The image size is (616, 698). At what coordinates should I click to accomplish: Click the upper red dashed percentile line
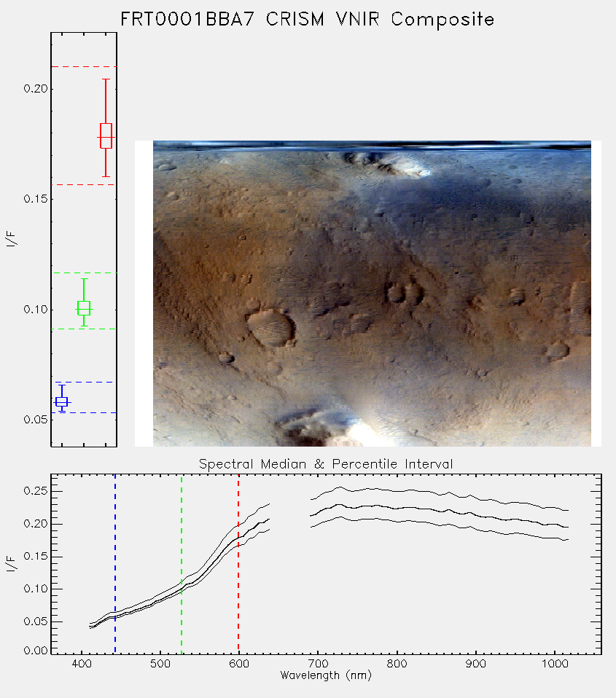pyautogui.click(x=84, y=67)
